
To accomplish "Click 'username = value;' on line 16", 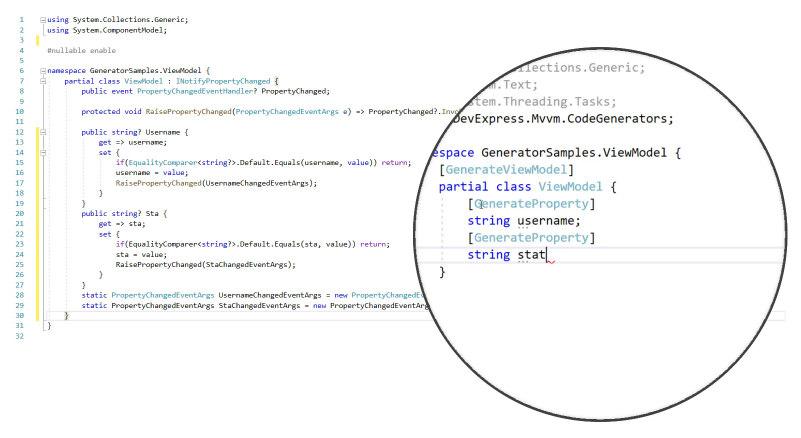I will pos(152,173).
